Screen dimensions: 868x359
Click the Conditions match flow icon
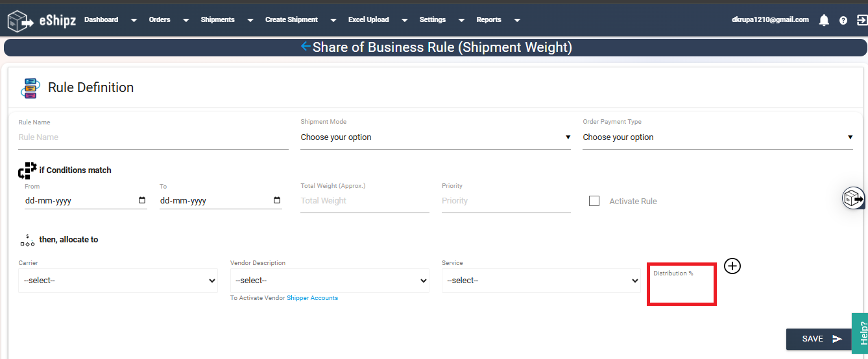(27, 170)
